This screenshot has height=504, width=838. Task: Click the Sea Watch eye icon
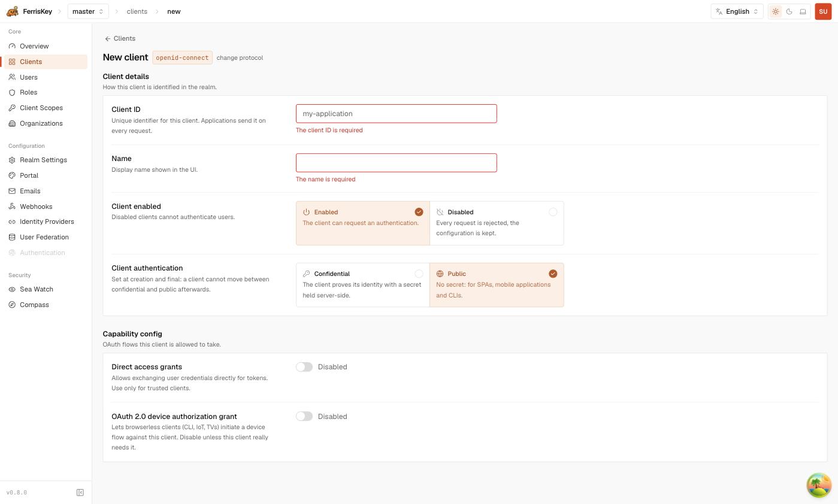coord(12,289)
